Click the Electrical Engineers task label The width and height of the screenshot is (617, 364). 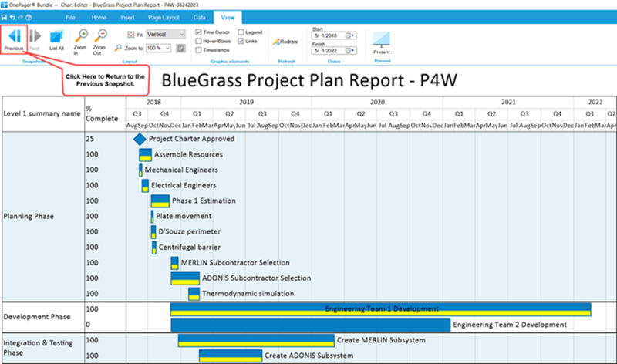tap(184, 185)
